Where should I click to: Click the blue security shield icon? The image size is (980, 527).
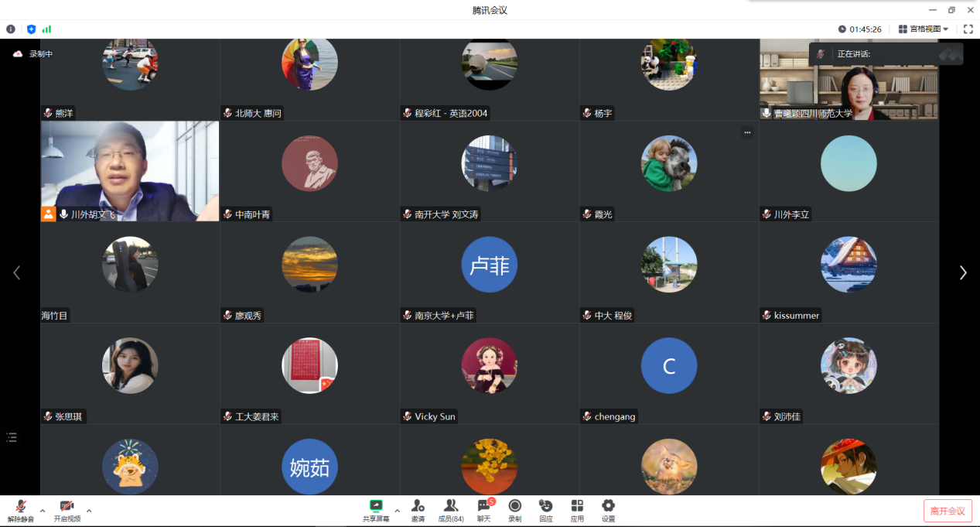tap(31, 29)
